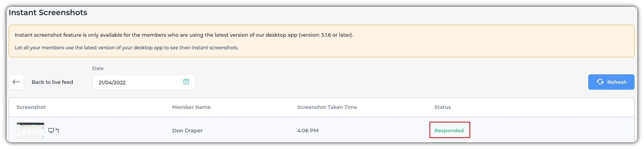Click the Refresh button

pos(611,82)
